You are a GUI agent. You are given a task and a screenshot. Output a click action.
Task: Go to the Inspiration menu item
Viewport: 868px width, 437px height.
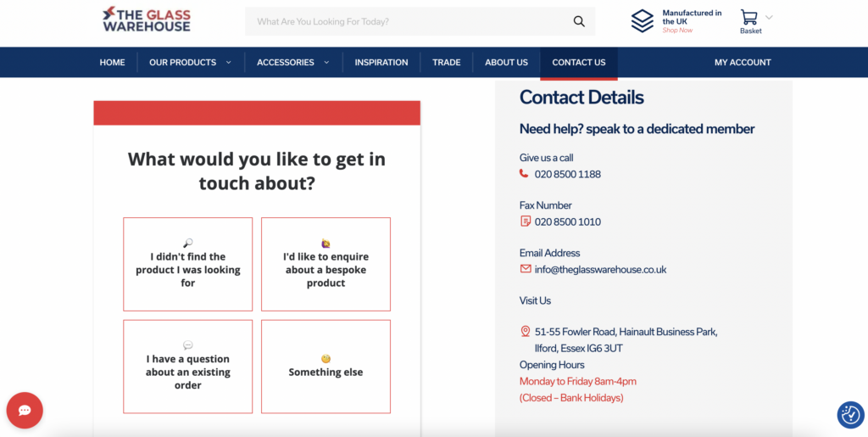[381, 63]
